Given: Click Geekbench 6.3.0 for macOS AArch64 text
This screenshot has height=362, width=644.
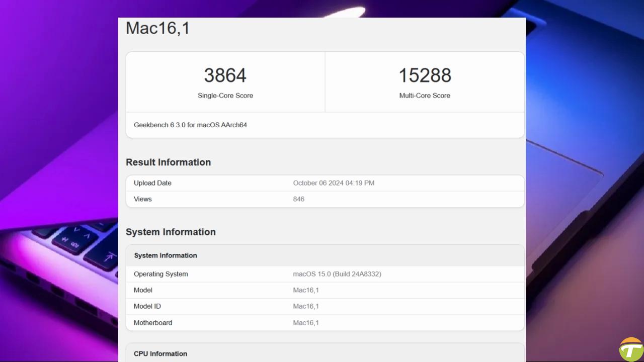Looking at the screenshot, I should [190, 125].
